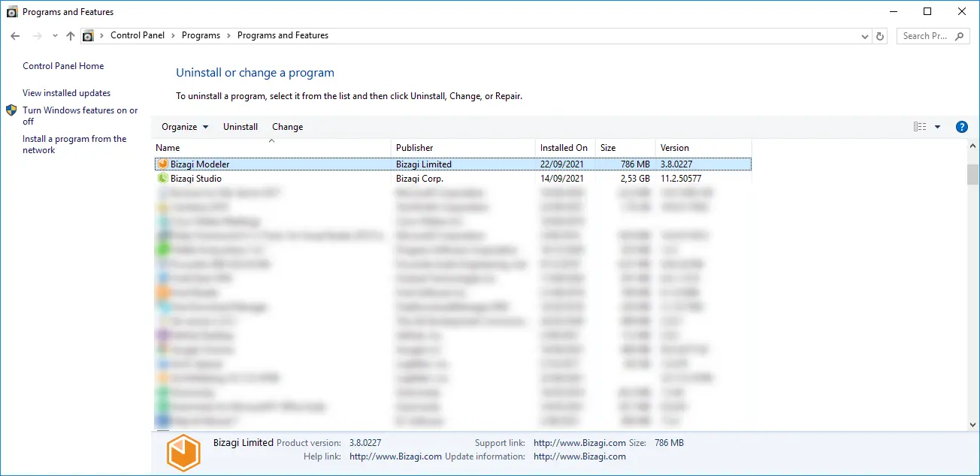The image size is (980, 476).
Task: Expand the chevron after Programs breadcrumb
Action: (228, 36)
